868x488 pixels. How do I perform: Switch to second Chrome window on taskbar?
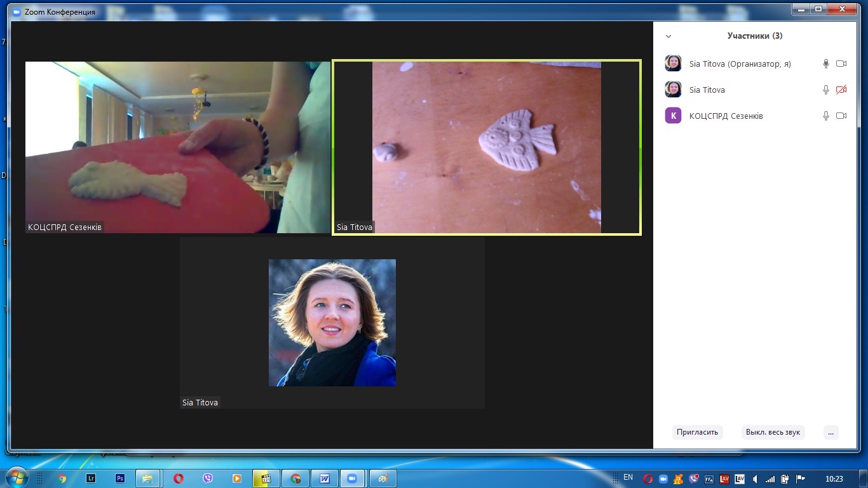[295, 478]
